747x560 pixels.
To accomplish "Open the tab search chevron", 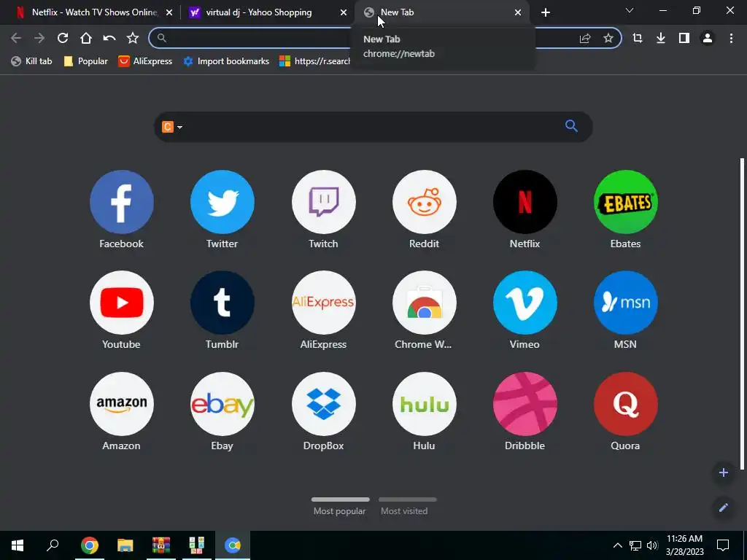I will pyautogui.click(x=630, y=10).
